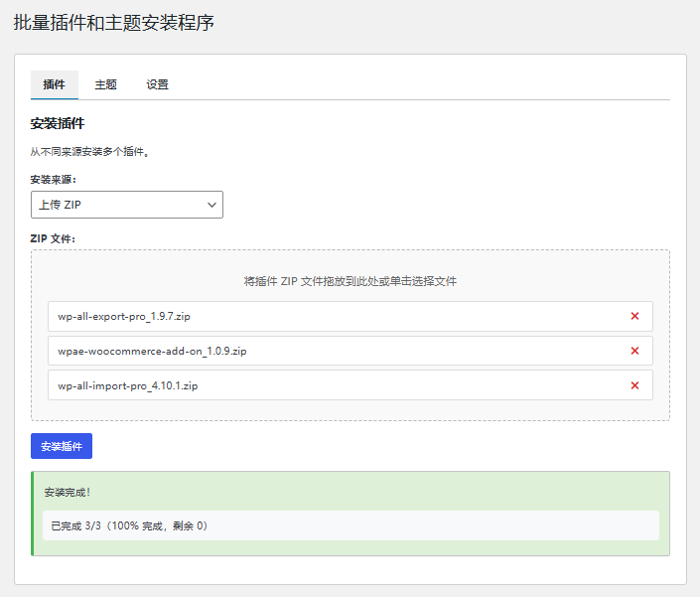Screen dimensions: 700x597
Task: Click the blue 安装插件 button
Action: pyautogui.click(x=62, y=446)
